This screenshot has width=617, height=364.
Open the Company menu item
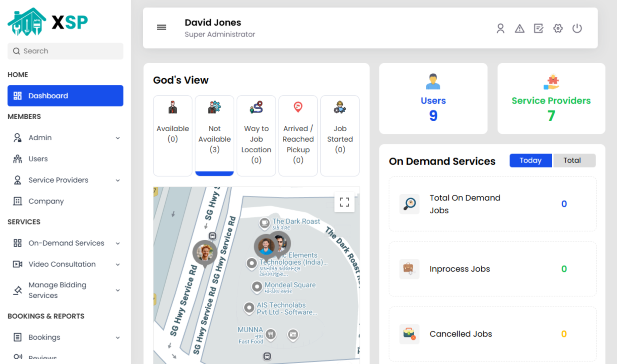pos(65,201)
